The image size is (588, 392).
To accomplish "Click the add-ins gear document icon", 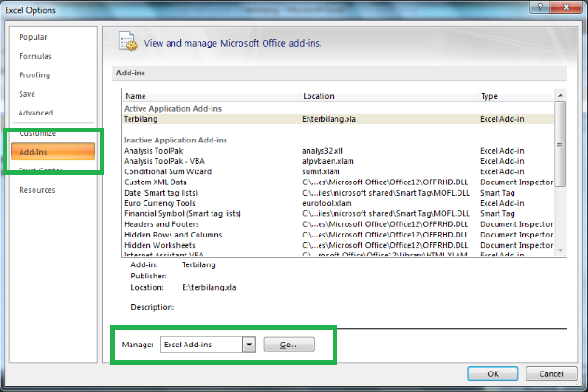I will tap(128, 41).
